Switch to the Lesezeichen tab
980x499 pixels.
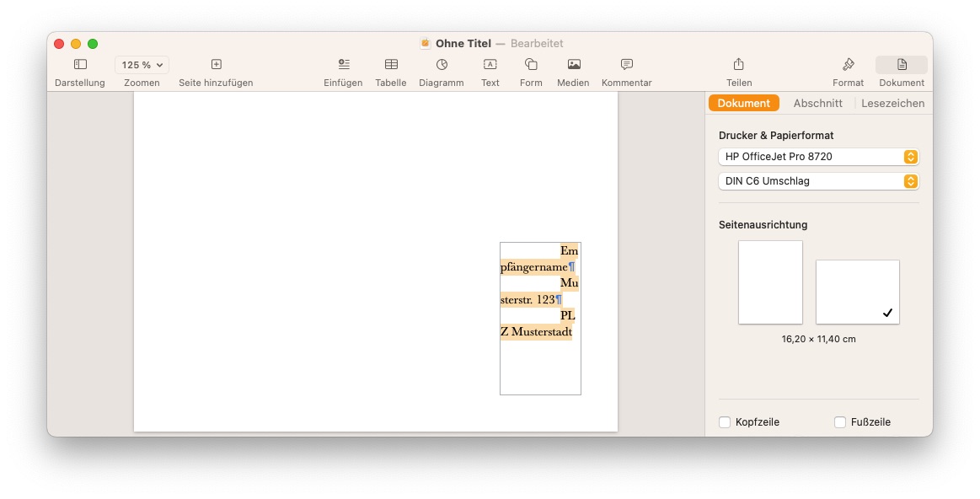(x=892, y=103)
